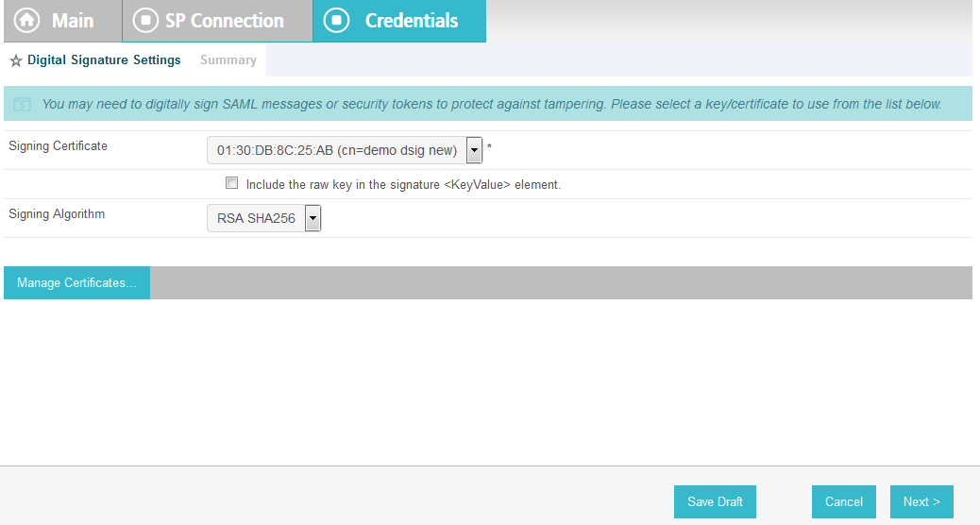Click the home icon on Main tab
This screenshot has height=525, width=980.
(26, 21)
